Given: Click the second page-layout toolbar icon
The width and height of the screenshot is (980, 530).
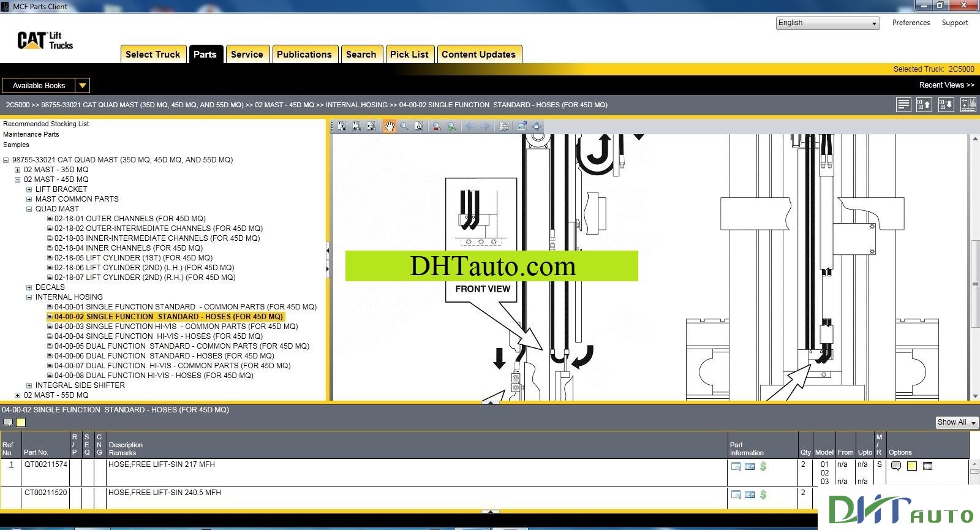Looking at the screenshot, I should pos(356,126).
